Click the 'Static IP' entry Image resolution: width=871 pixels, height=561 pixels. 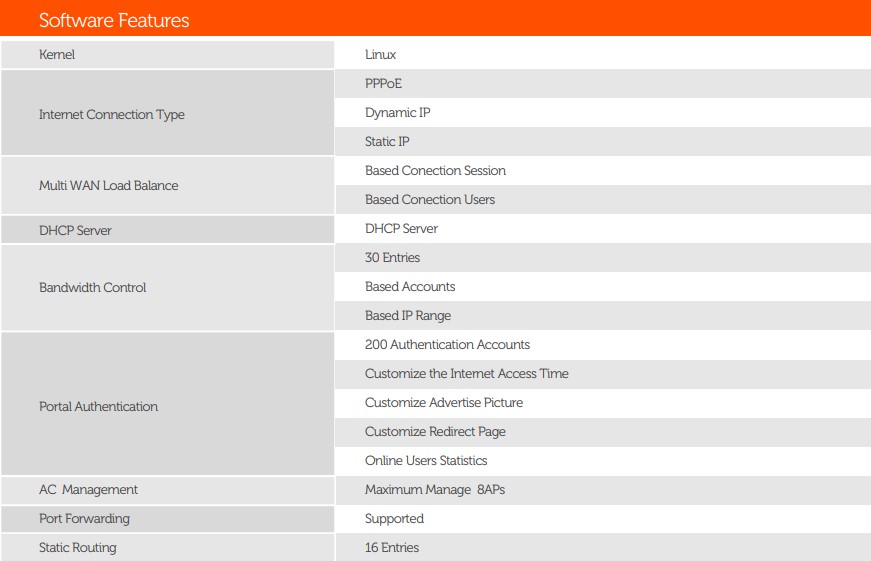387,142
